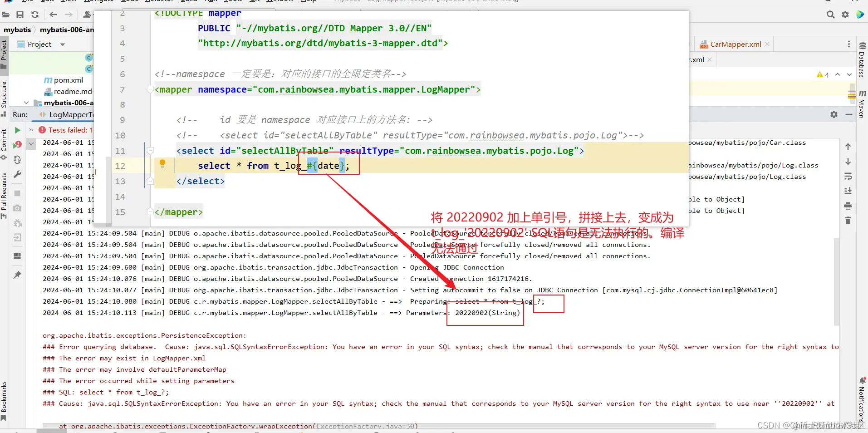Open the file-open folder icon in toolbar
Viewport: 868px width, 433px height.
coord(6,15)
